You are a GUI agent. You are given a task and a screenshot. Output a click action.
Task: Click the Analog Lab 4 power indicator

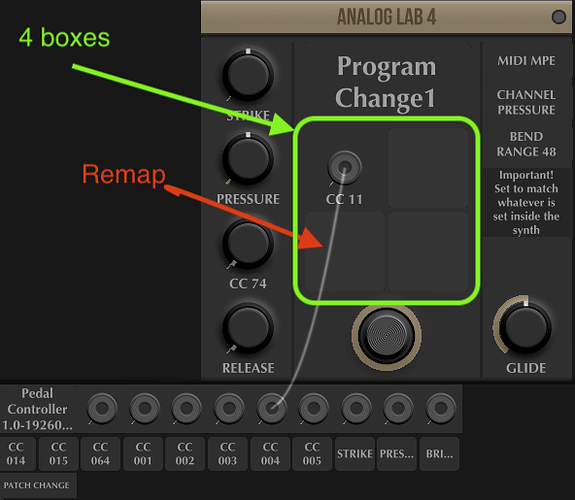click(558, 17)
